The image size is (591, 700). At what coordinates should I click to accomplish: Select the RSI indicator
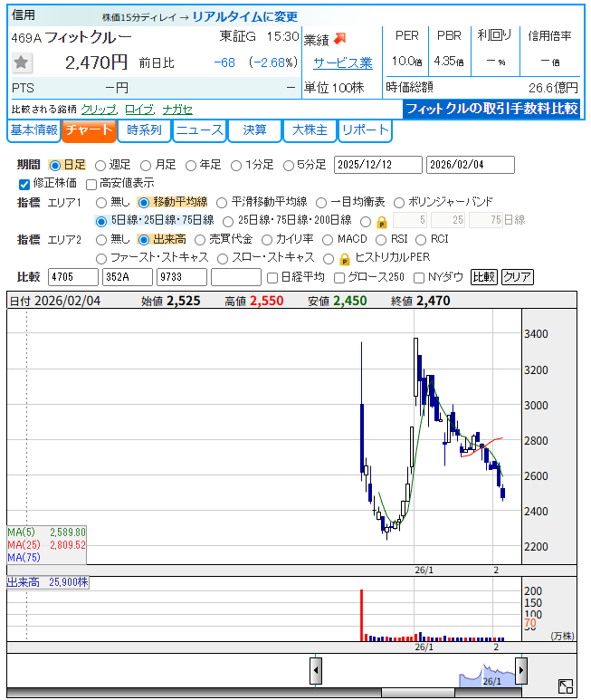point(381,240)
